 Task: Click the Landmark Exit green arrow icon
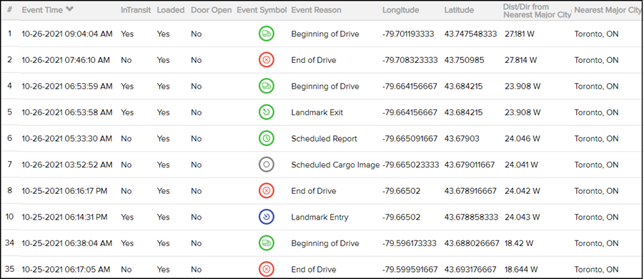pos(266,112)
